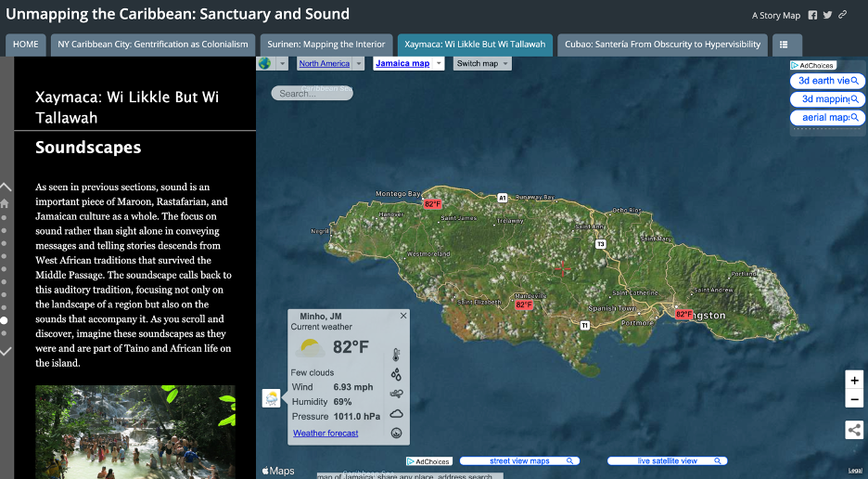Click the live satellite view ad link
Viewport: 868px width, 479px height.
[x=667, y=461]
